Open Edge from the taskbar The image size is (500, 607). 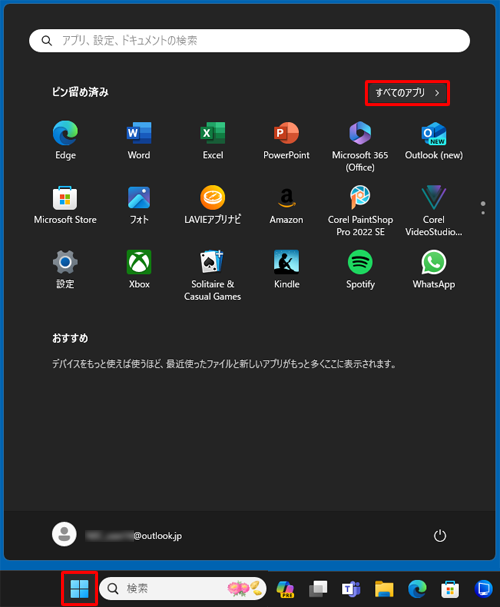click(x=417, y=589)
